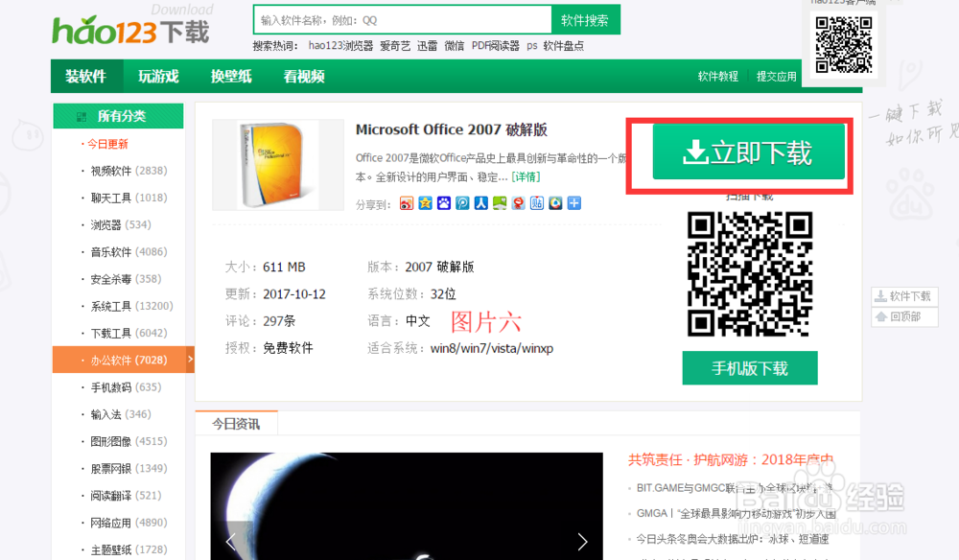Click the 手机版下载 button

(750, 368)
